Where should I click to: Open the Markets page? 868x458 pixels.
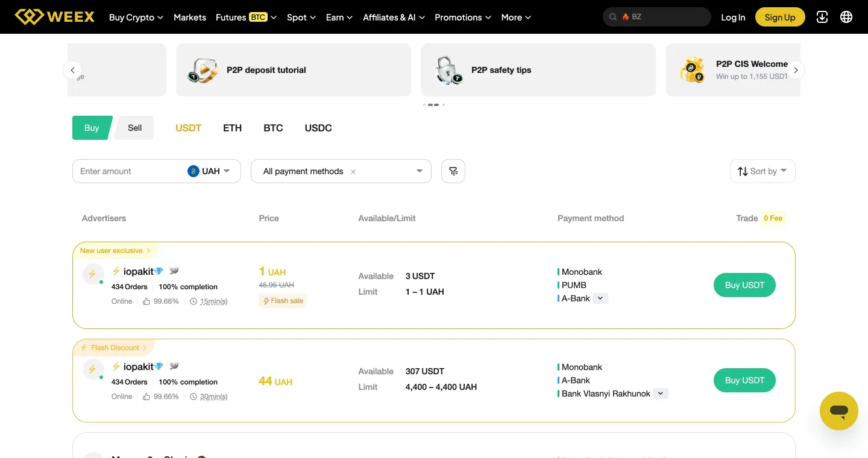pyautogui.click(x=190, y=17)
